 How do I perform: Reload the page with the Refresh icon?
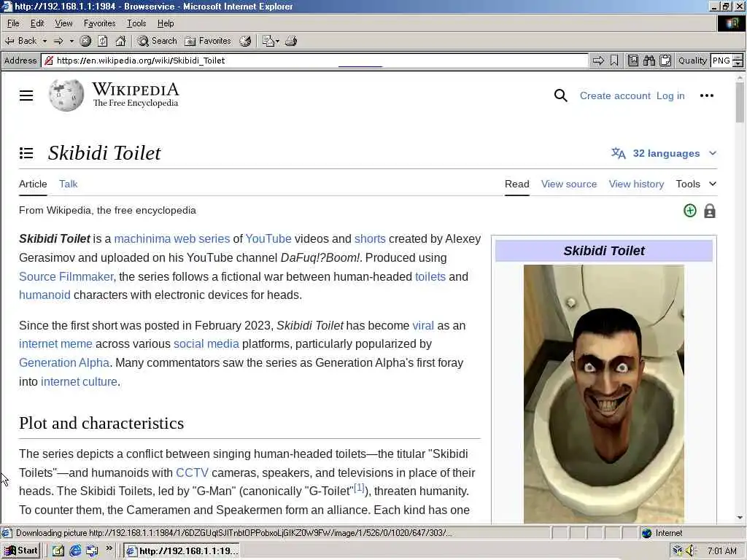click(x=103, y=41)
